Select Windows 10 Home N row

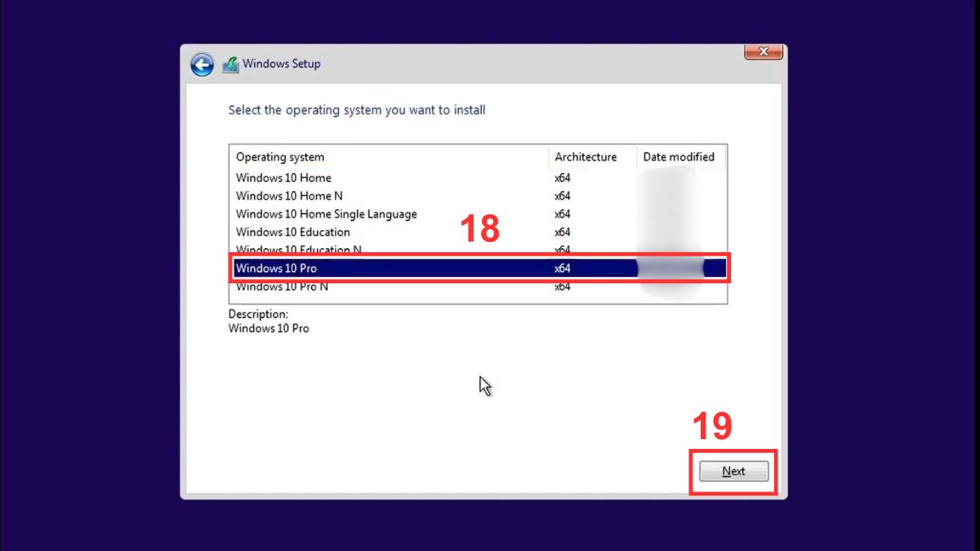[478, 196]
